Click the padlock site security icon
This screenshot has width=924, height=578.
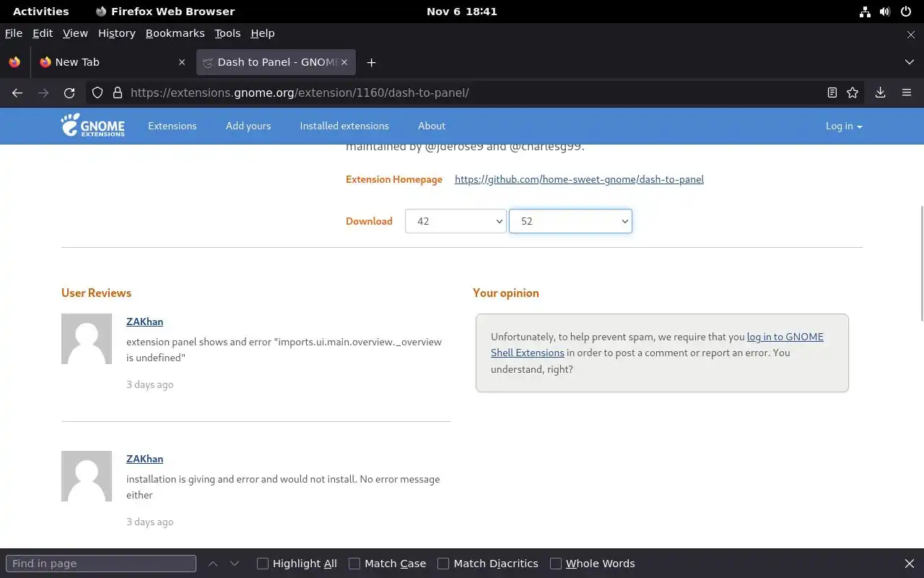(117, 92)
